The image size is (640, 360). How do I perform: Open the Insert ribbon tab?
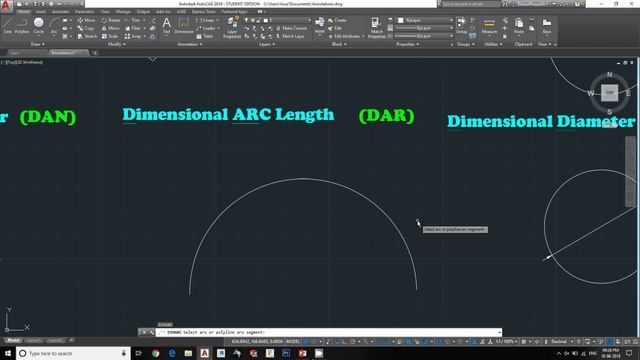click(41, 12)
